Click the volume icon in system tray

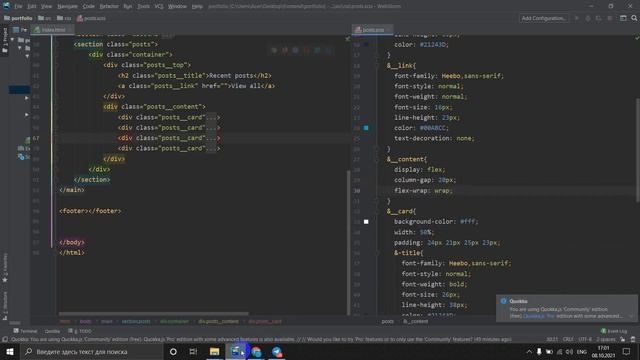coord(570,351)
